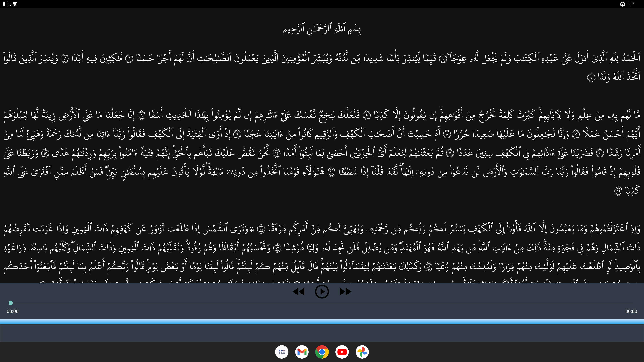This screenshot has width=644, height=362.
Task: Tap the verse ١٥ marker after كذبا
Action: [x=618, y=191]
